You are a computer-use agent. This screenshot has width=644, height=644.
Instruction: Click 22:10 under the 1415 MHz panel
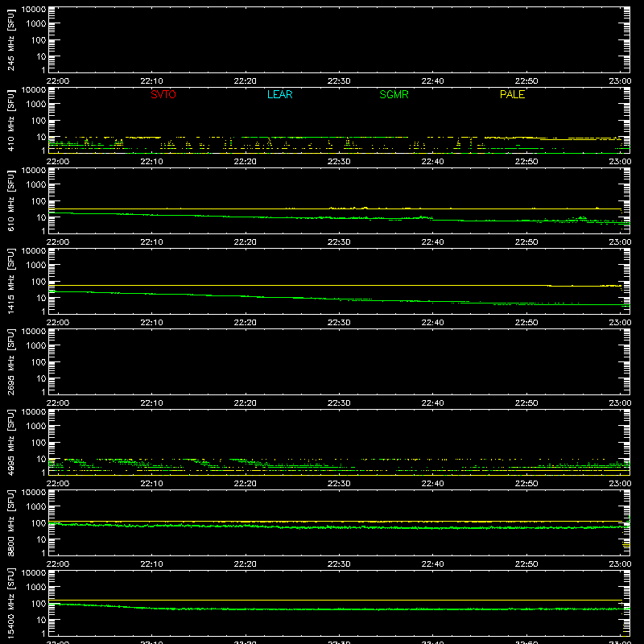point(151,323)
